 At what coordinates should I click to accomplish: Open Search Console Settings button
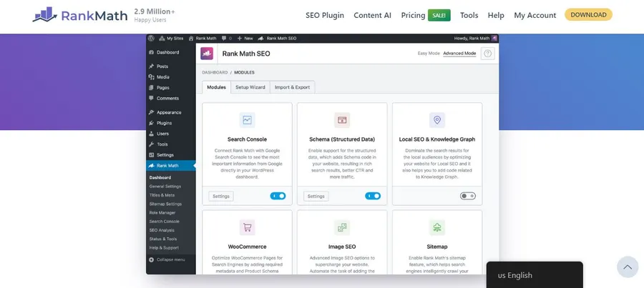(221, 196)
